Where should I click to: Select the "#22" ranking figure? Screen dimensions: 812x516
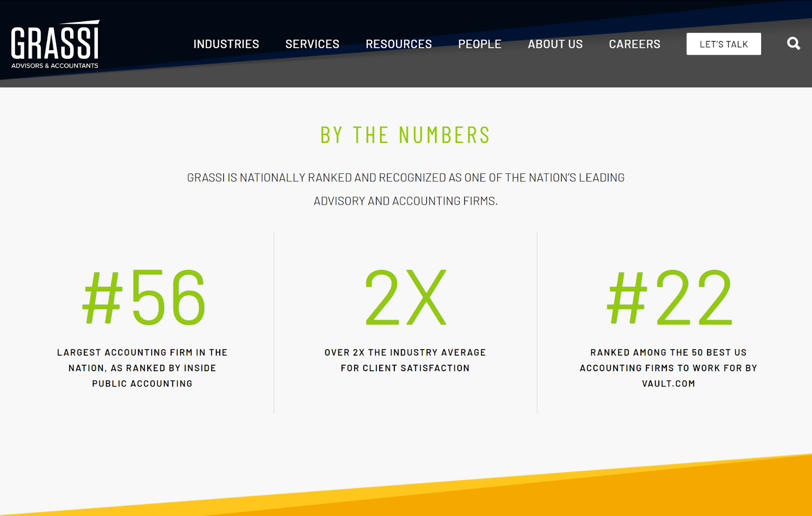669,298
